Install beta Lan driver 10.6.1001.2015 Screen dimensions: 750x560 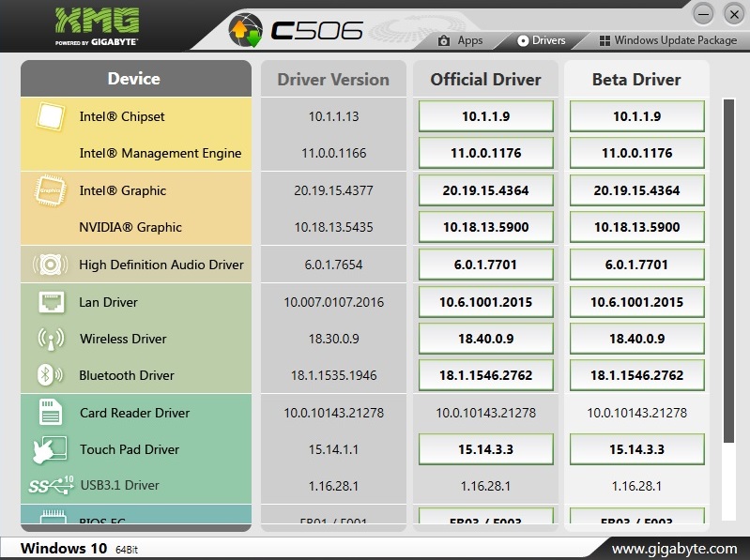(x=636, y=302)
